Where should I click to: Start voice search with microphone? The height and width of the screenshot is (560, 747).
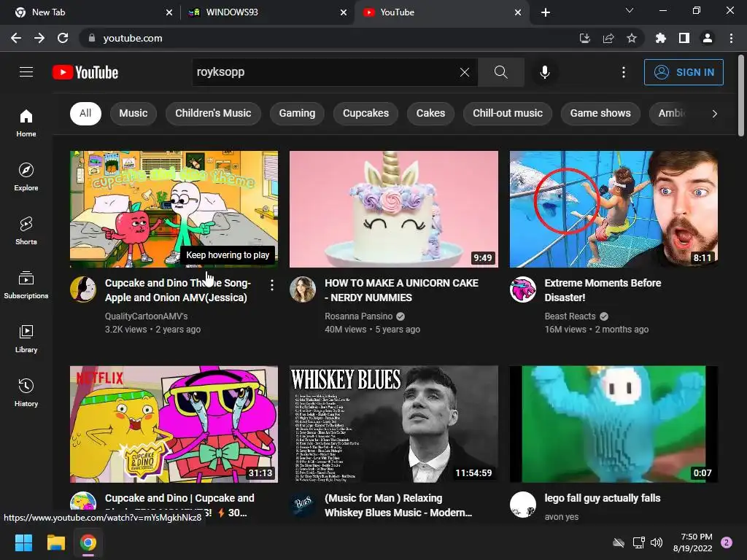pos(544,72)
